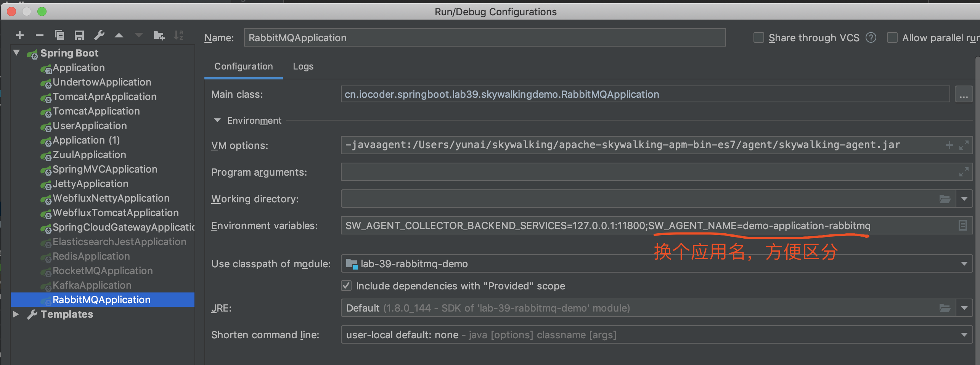Open the Use classpath of module dropdown
980x365 pixels.
tap(656, 263)
